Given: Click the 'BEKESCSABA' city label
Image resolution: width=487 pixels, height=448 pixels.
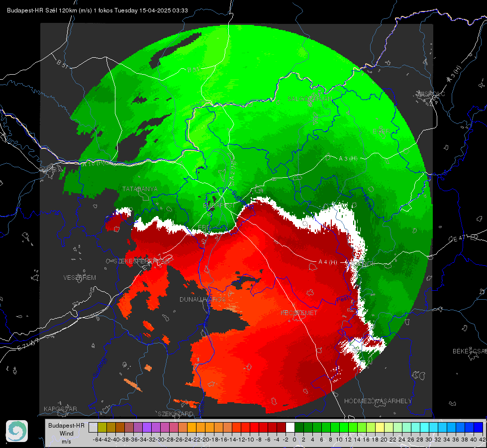Looking at the screenshot, I should (x=470, y=351).
